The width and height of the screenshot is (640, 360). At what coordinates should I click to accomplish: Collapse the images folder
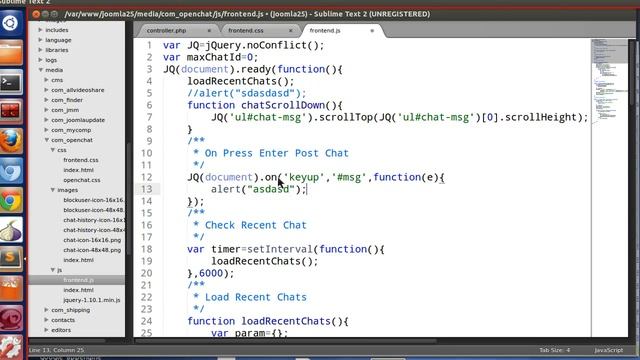click(x=53, y=190)
